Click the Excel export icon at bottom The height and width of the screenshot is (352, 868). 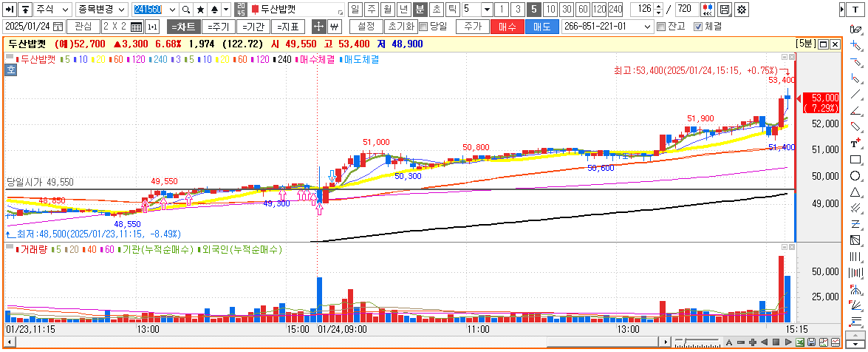pos(801,342)
